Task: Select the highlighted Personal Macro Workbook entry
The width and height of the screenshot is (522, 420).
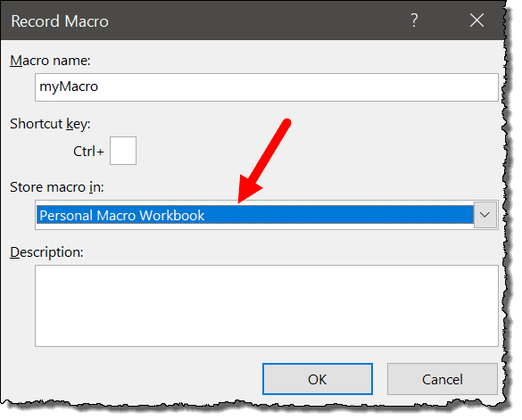Action: pos(255,215)
